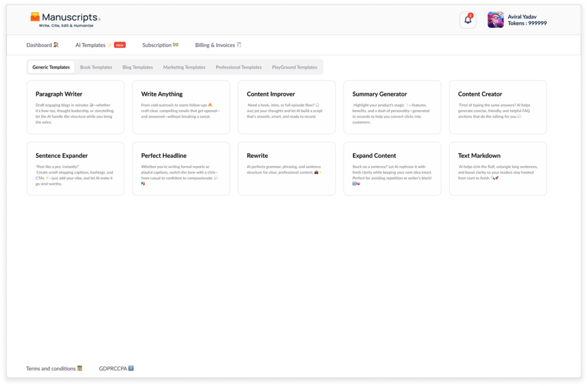This screenshot has width=588, height=386.
Task: Choose the Perfect Headline template card
Action: click(x=181, y=168)
